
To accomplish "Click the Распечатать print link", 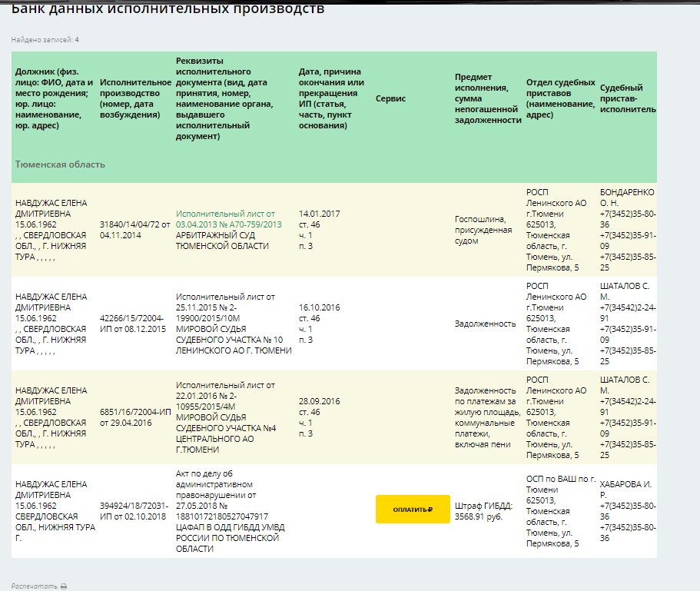I will pos(35,586).
